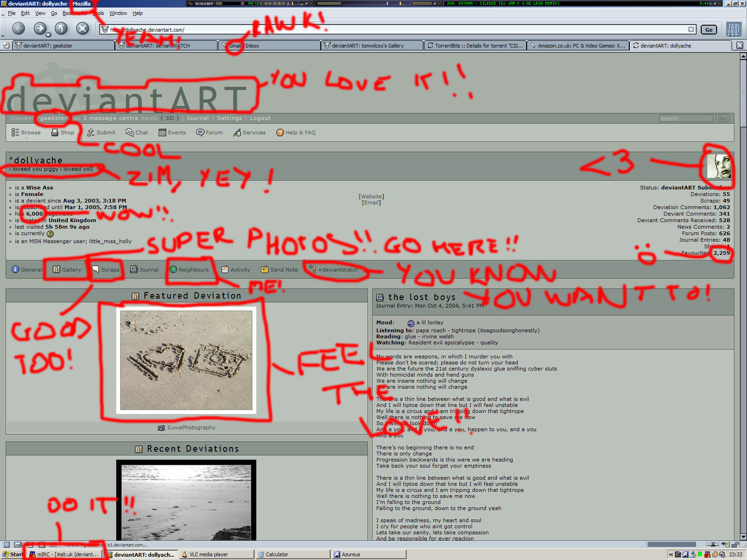Click the Windows Start button
Screen dimensions: 747x560
point(13,554)
